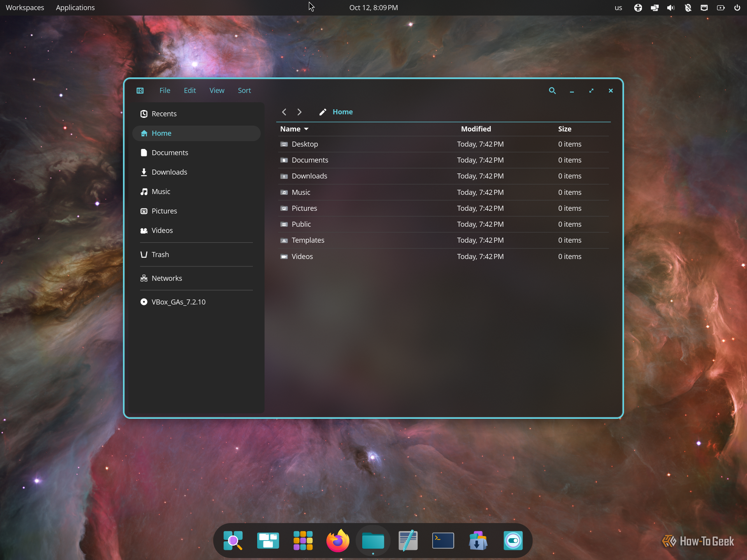
Task: Select the Downloads folder in the list
Action: coord(444,176)
